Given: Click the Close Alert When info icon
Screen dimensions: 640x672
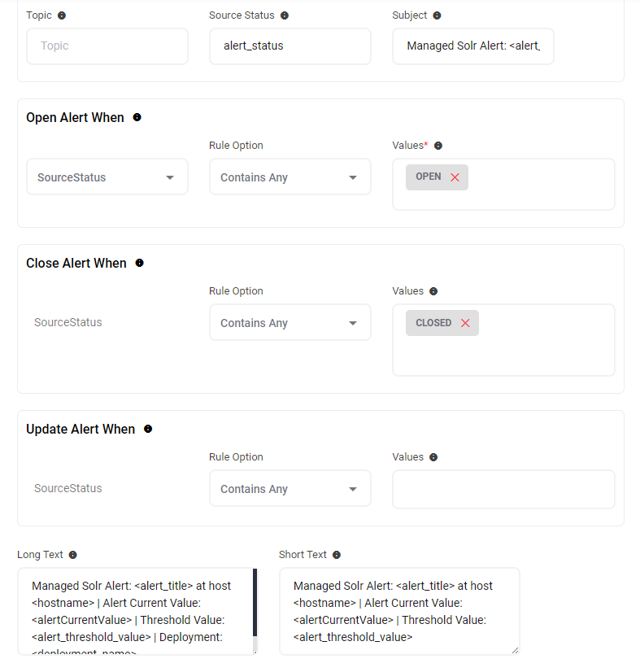Looking at the screenshot, I should [139, 263].
